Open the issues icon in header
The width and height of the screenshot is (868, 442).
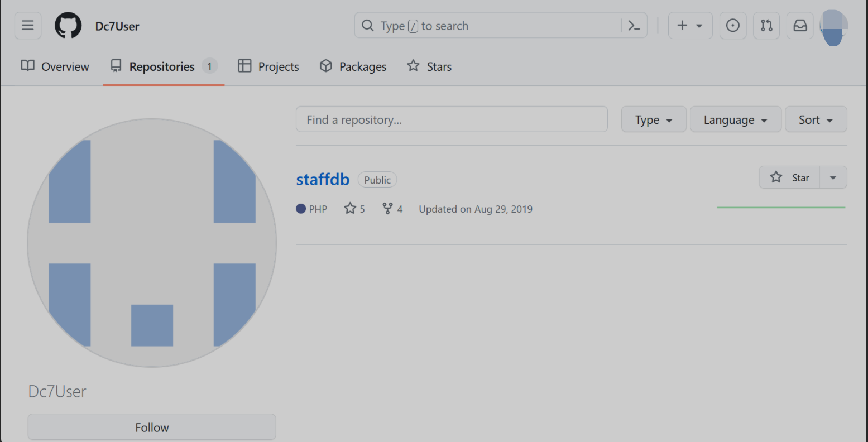733,26
